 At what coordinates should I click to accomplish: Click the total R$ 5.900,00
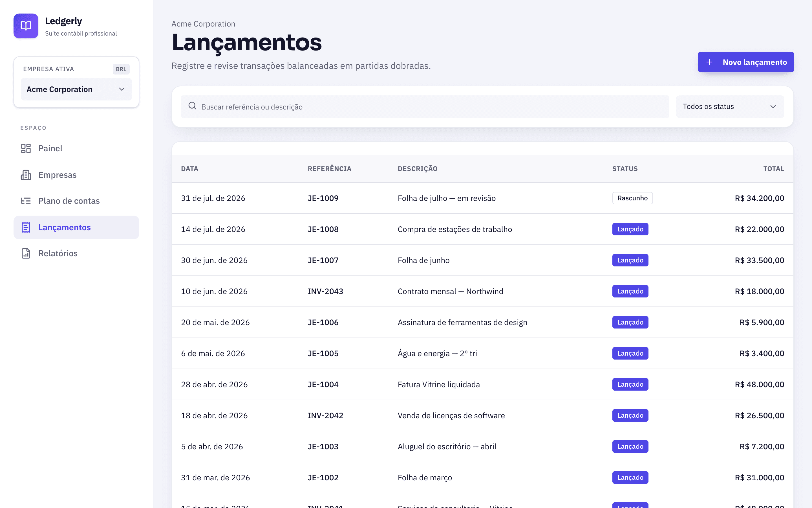(762, 323)
